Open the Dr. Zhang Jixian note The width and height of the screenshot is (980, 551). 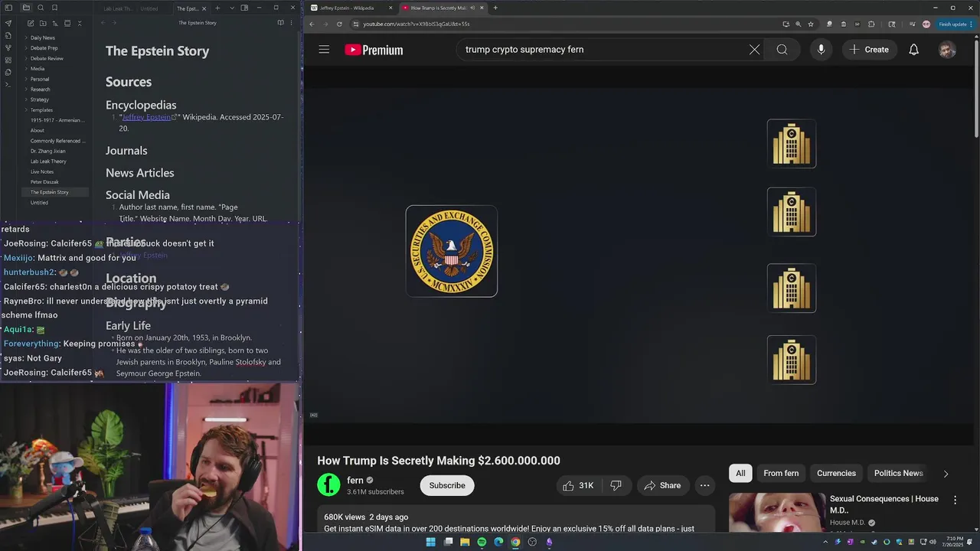[47, 151]
